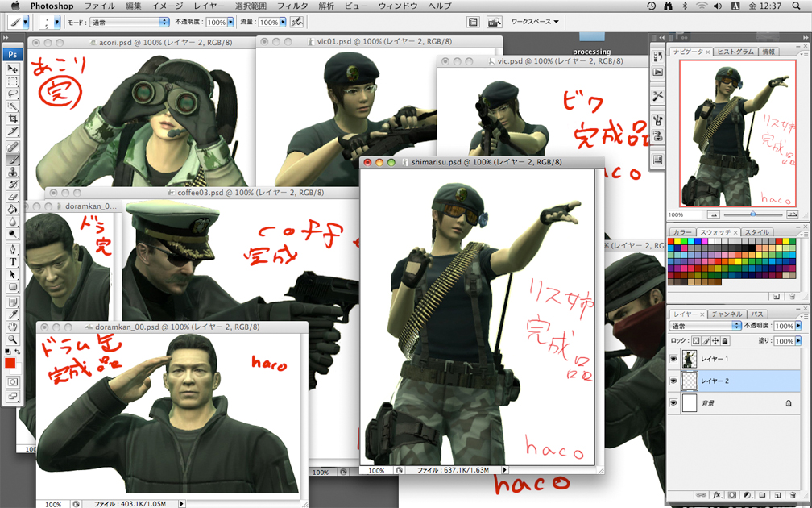The height and width of the screenshot is (508, 812).
Task: Open the layer 塗り fill arrow
Action: [x=798, y=340]
